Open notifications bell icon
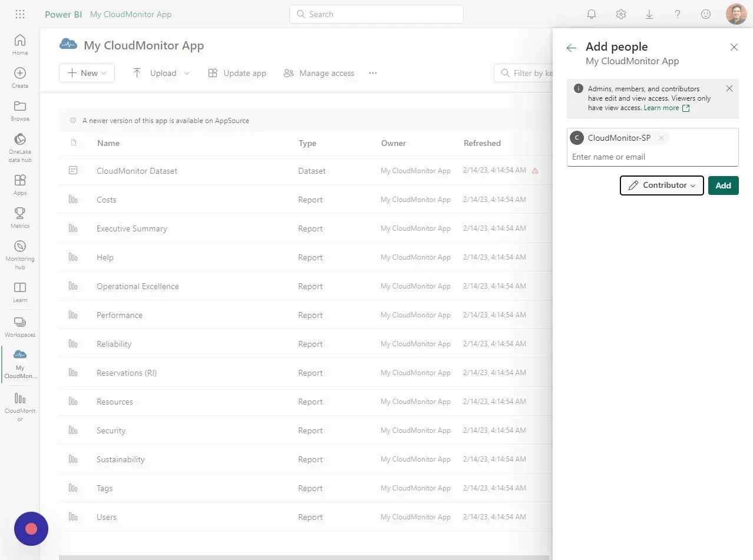The image size is (753, 560). click(592, 14)
